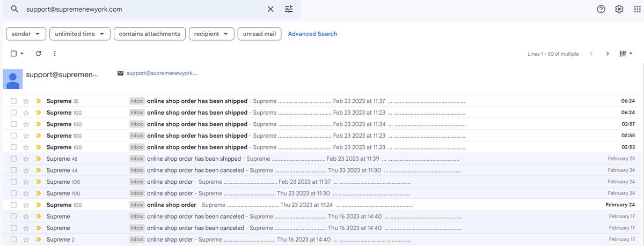Open the Settings gear icon
This screenshot has height=246, width=644.
pyautogui.click(x=619, y=9)
